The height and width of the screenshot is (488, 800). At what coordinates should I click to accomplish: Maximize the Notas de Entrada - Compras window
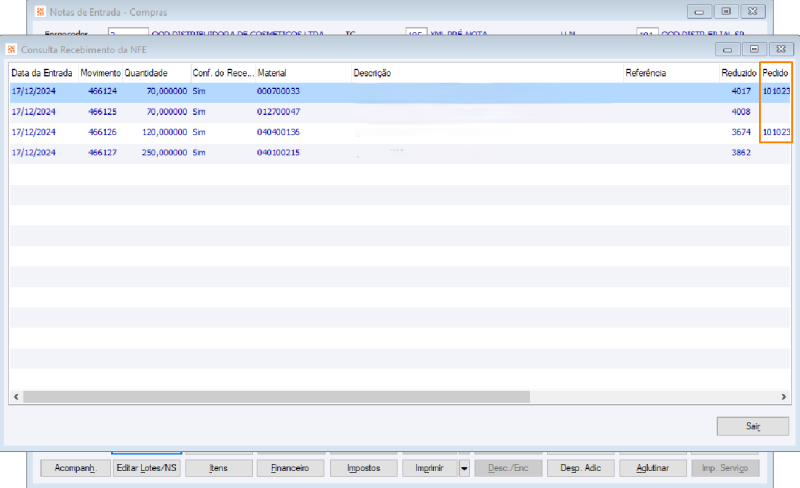pyautogui.click(x=726, y=12)
